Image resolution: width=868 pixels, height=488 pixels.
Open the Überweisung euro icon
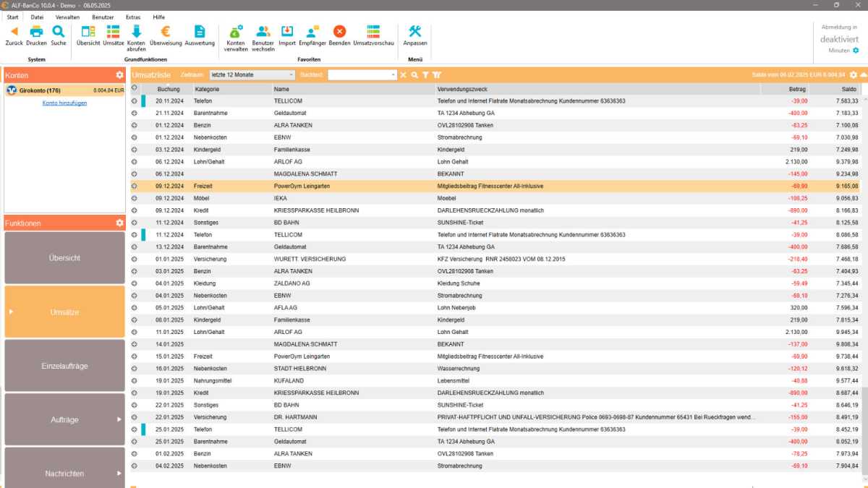(166, 32)
